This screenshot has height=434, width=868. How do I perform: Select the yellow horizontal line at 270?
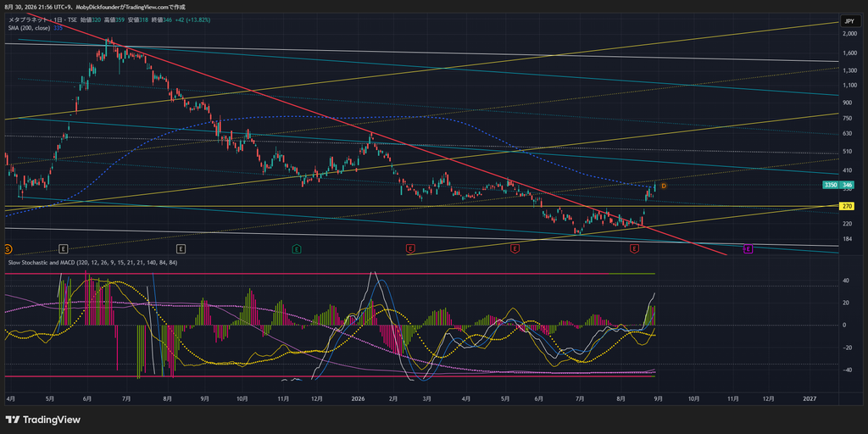point(420,207)
